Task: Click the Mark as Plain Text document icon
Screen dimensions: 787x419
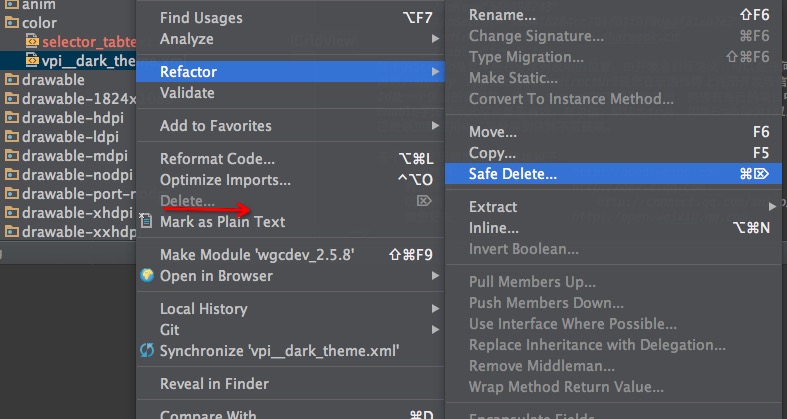Action: [x=146, y=221]
